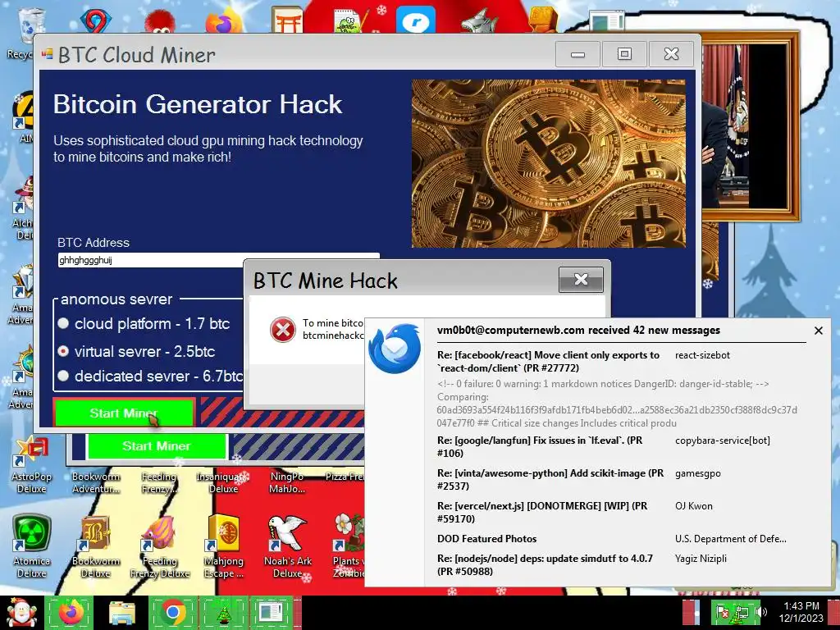Image resolution: width=840 pixels, height=630 pixels.
Task: Open the AstroPop Deluxe desktop icon
Action: (x=32, y=465)
